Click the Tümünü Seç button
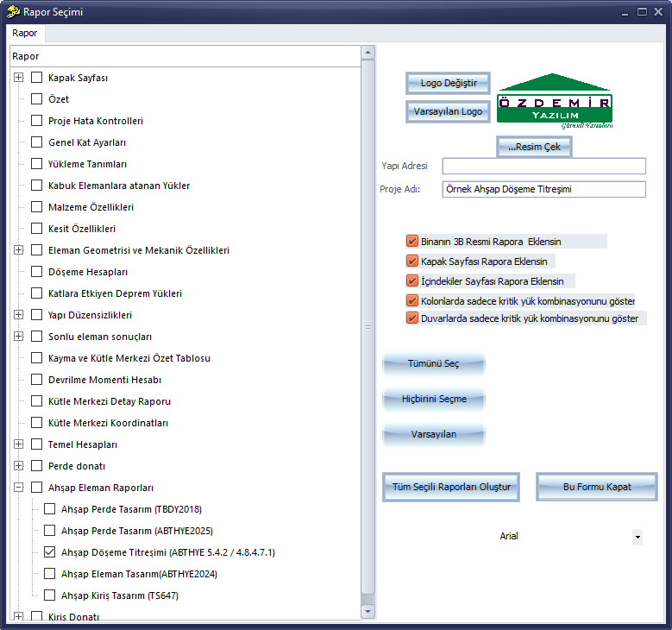Viewport: 672px width, 630px height. point(433,363)
